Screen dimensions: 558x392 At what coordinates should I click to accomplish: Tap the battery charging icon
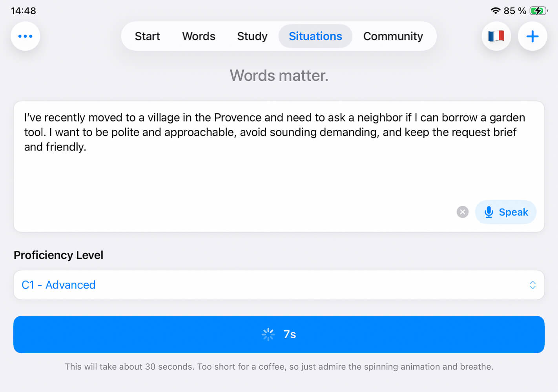(538, 11)
